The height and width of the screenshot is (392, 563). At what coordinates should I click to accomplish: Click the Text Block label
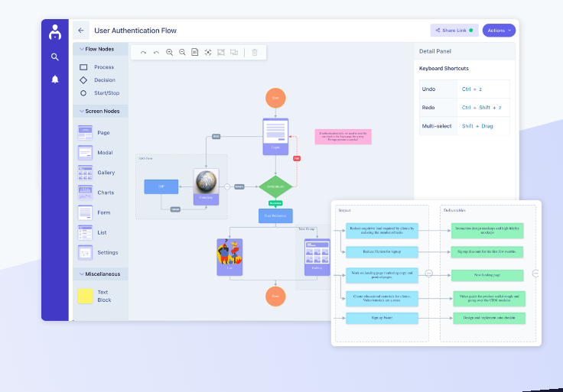pos(105,296)
